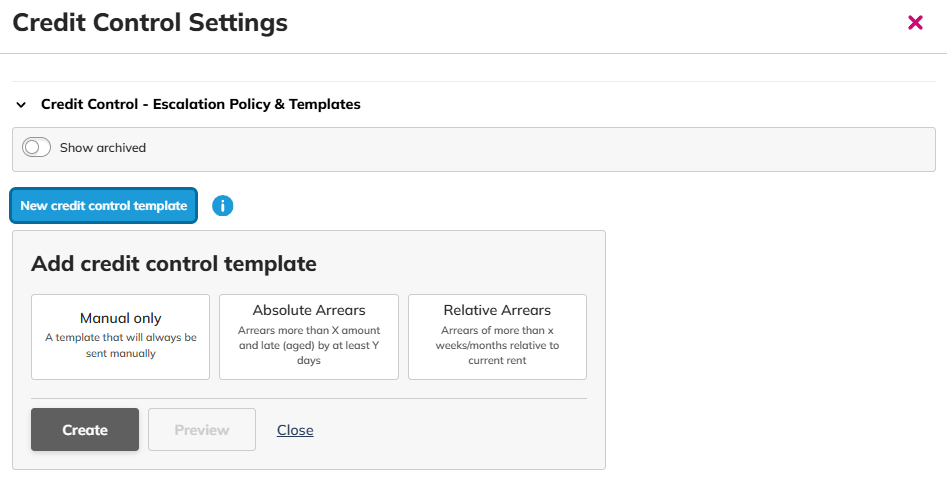The height and width of the screenshot is (487, 947).
Task: Click the Escalation Policy & Templates section header
Action: pos(200,104)
